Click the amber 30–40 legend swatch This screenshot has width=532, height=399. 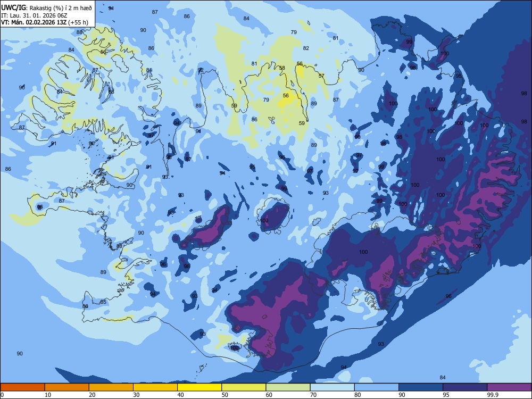click(155, 387)
